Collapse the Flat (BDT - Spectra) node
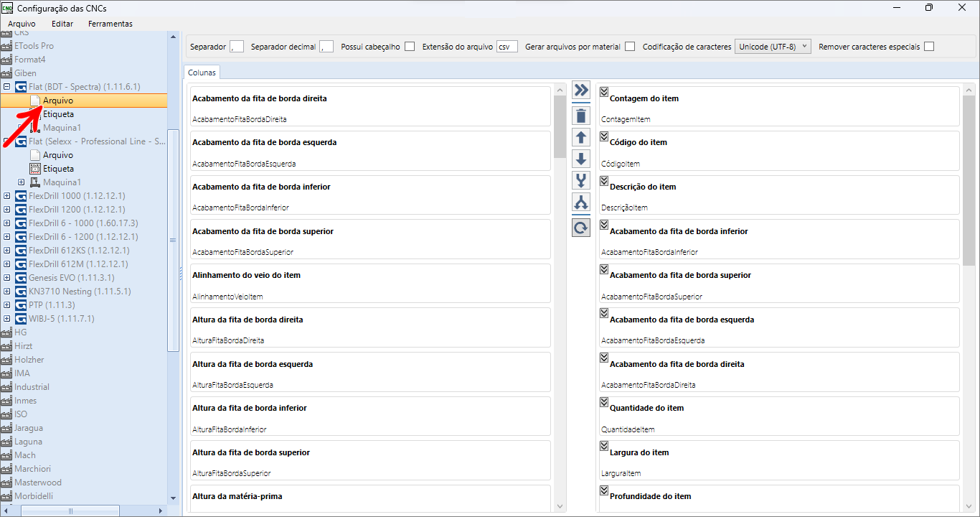The width and height of the screenshot is (980, 517). (x=7, y=87)
